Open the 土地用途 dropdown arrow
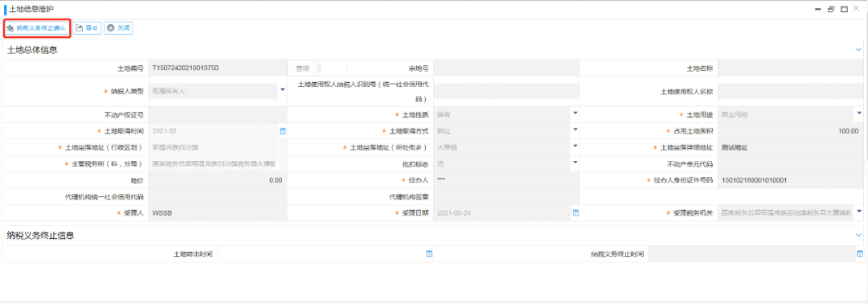 pos(859,113)
